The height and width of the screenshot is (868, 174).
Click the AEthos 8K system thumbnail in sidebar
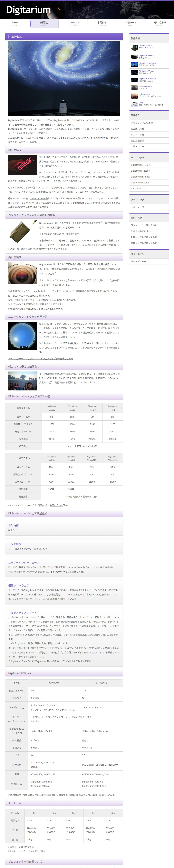coord(134,80)
